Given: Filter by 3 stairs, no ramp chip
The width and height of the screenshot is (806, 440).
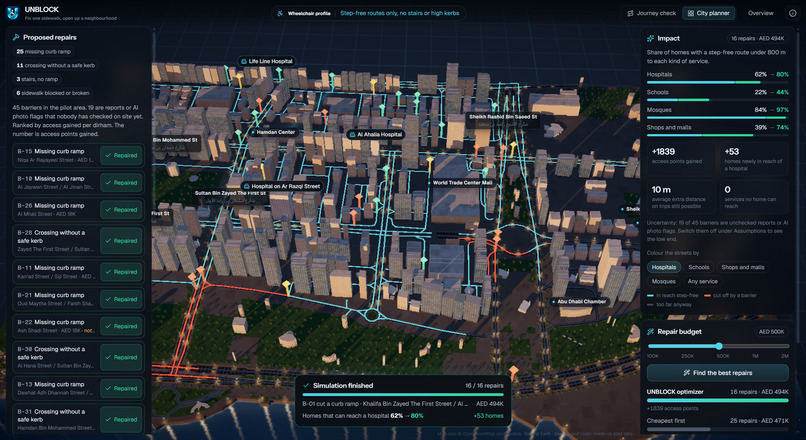Looking at the screenshot, I should [x=37, y=80].
